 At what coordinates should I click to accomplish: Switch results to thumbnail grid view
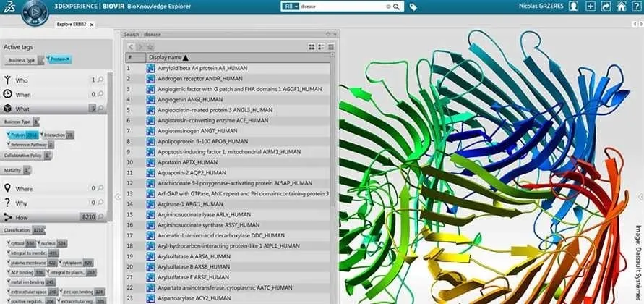pyautogui.click(x=312, y=46)
